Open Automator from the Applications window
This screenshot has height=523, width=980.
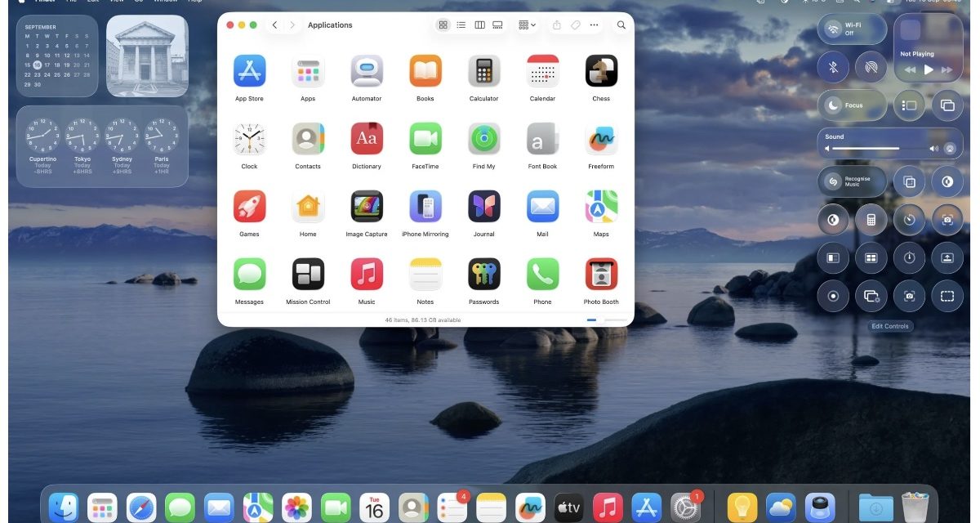coord(366,72)
